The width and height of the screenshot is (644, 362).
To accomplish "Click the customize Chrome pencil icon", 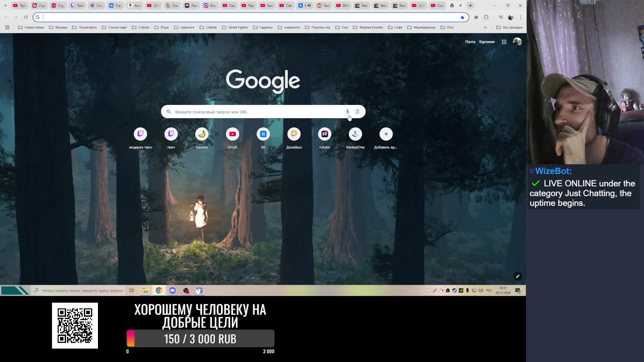I will tap(518, 276).
